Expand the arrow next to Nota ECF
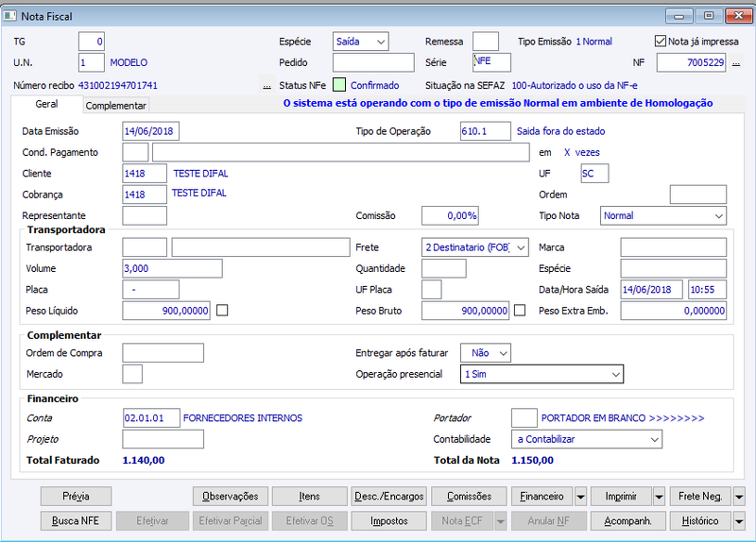Viewport: 756px width, 542px height. [x=501, y=521]
